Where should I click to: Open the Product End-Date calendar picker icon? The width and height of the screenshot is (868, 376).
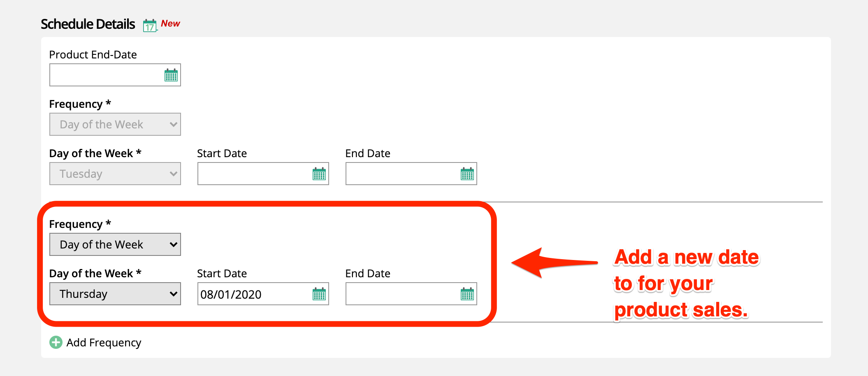[x=171, y=75]
